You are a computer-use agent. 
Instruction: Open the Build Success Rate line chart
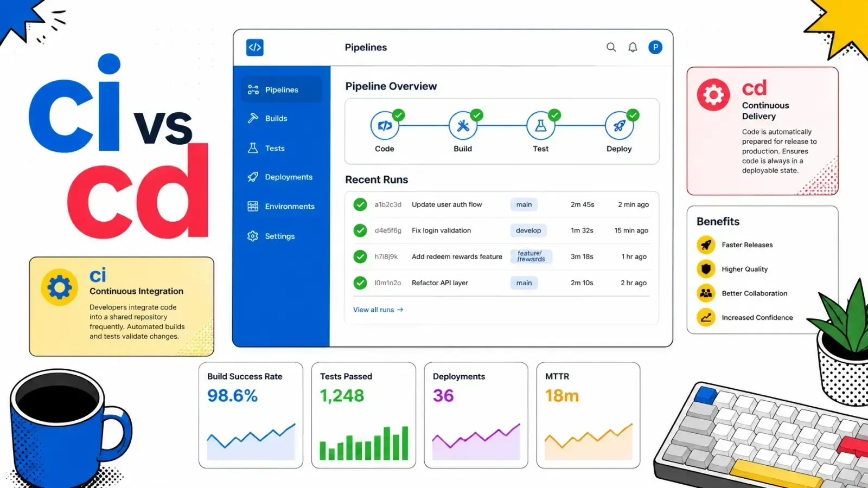[x=251, y=441]
